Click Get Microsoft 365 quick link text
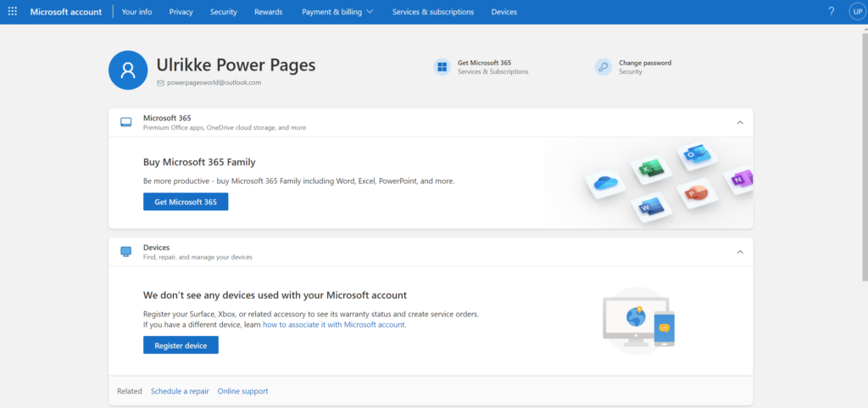Image resolution: width=868 pixels, height=408 pixels. [484, 63]
